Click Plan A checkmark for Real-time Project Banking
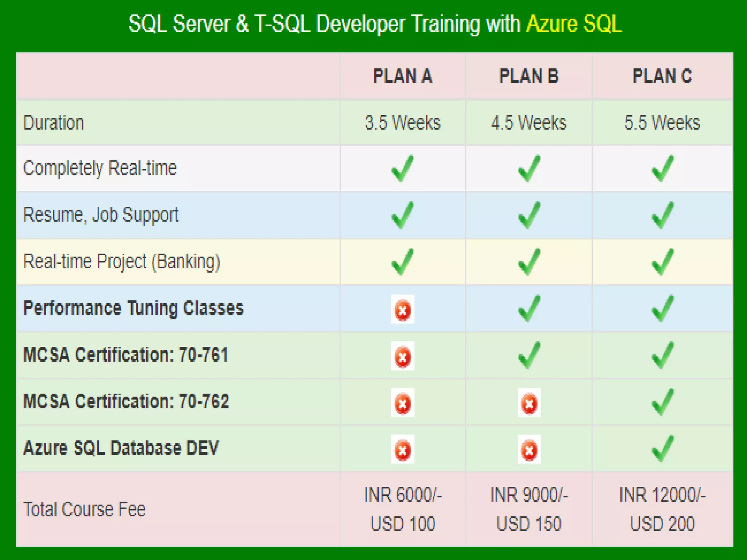Viewport: 747px width, 560px height. pyautogui.click(x=403, y=262)
